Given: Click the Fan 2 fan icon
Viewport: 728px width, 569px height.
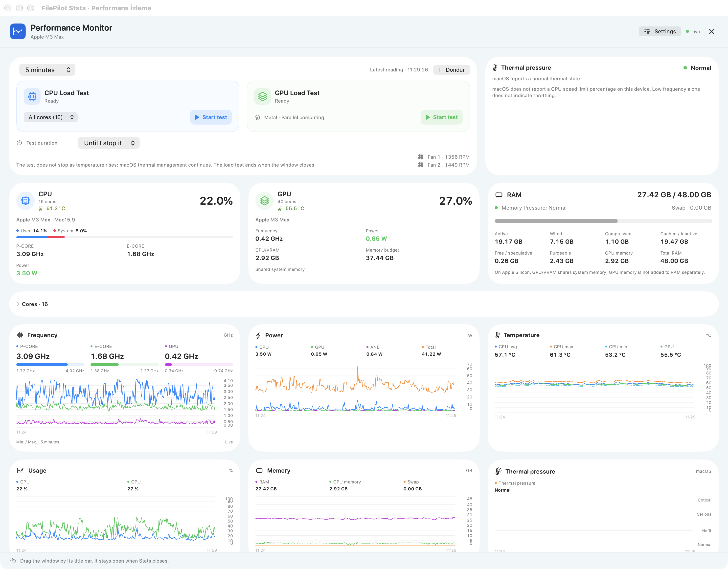Looking at the screenshot, I should click(x=421, y=165).
